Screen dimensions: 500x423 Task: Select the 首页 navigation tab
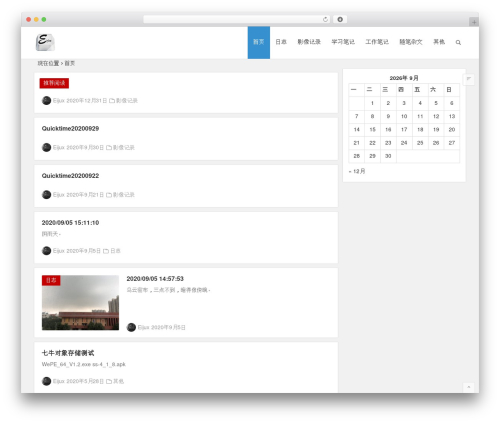259,42
